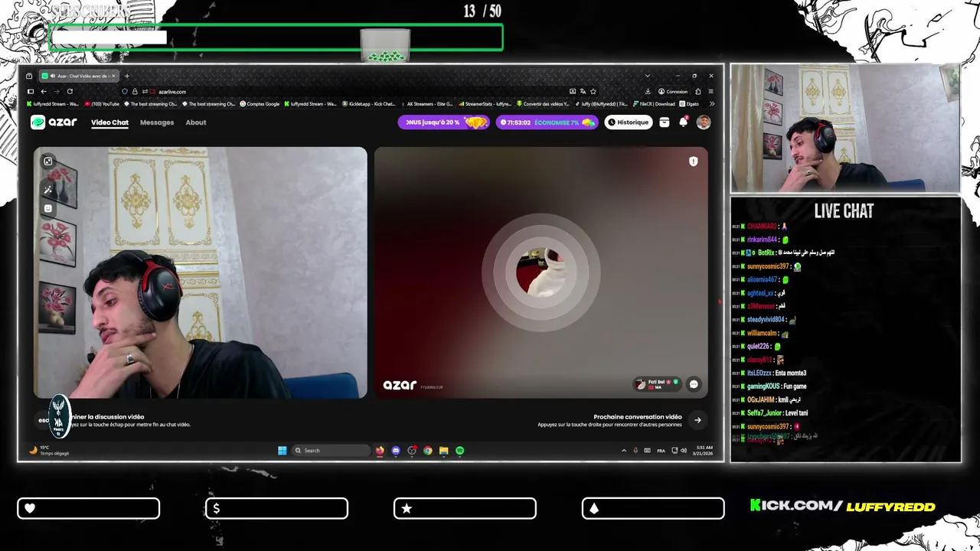Open the Historique button
Screen dimensions: 980x551
629,122
